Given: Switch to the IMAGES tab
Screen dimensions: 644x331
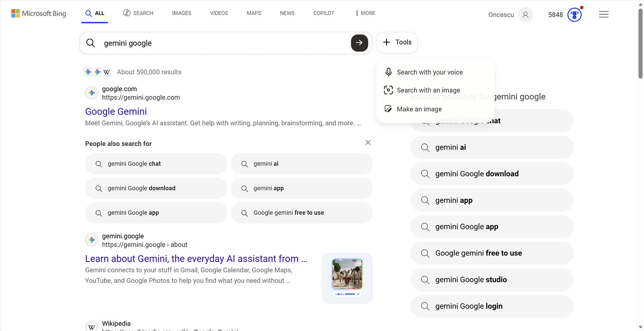Looking at the screenshot, I should point(182,13).
